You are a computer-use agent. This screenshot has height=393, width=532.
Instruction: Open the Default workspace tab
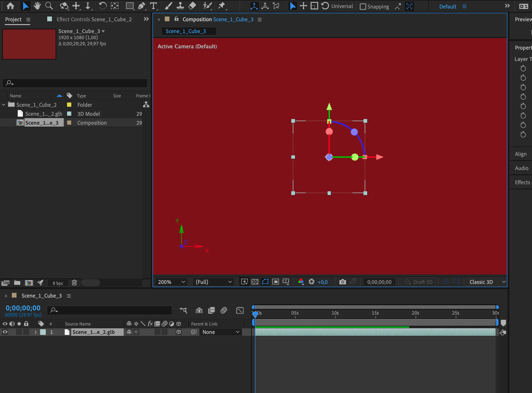tap(447, 6)
